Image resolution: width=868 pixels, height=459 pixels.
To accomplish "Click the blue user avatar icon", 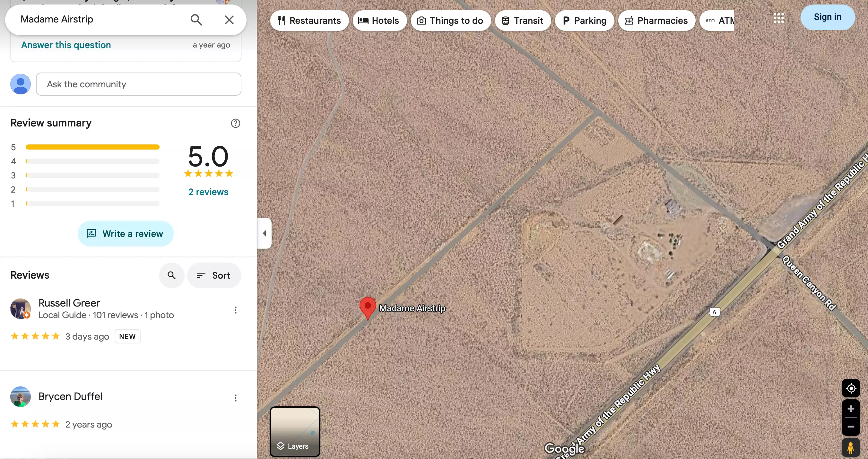I will click(21, 84).
